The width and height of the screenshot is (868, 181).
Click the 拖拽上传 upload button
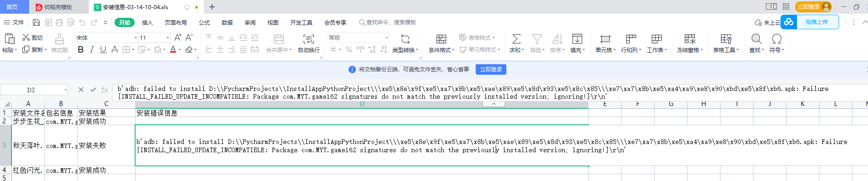(809, 22)
